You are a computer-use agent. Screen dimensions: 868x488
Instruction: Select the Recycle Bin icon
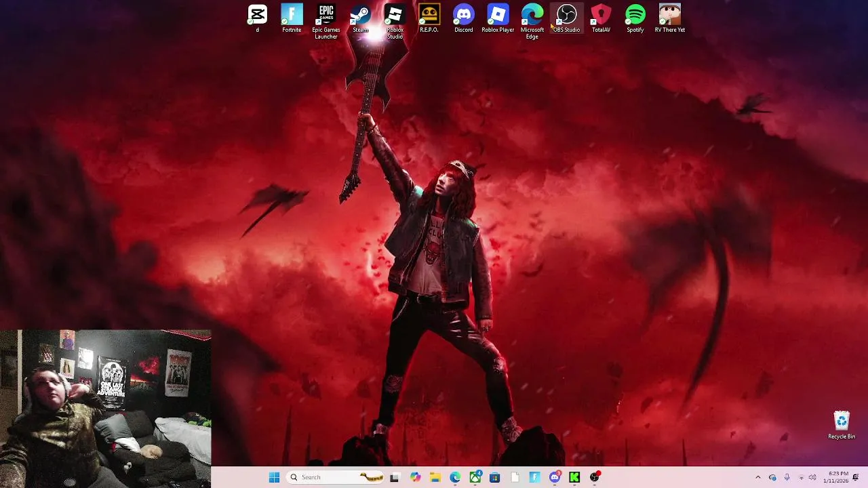(842, 426)
